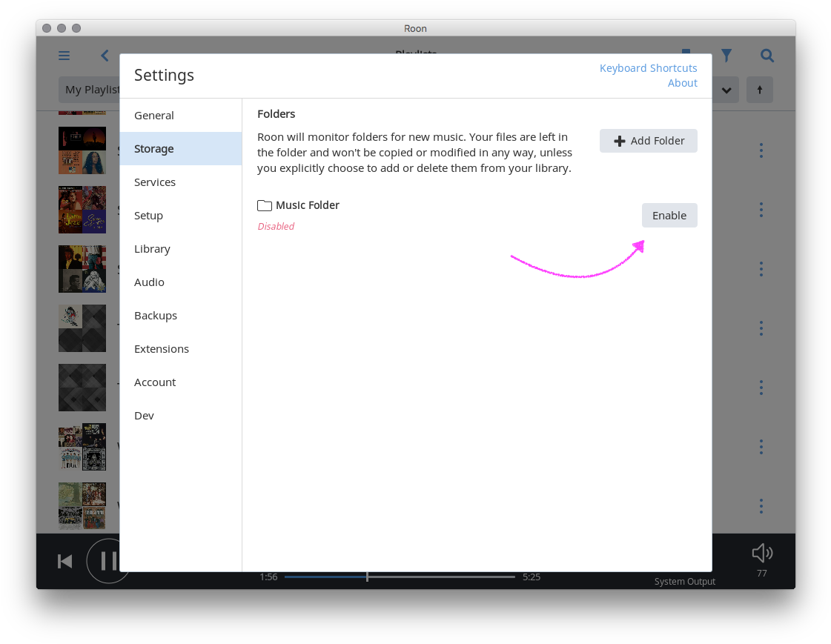Click the track seek progress bar
This screenshot has width=831, height=644.
(x=400, y=577)
